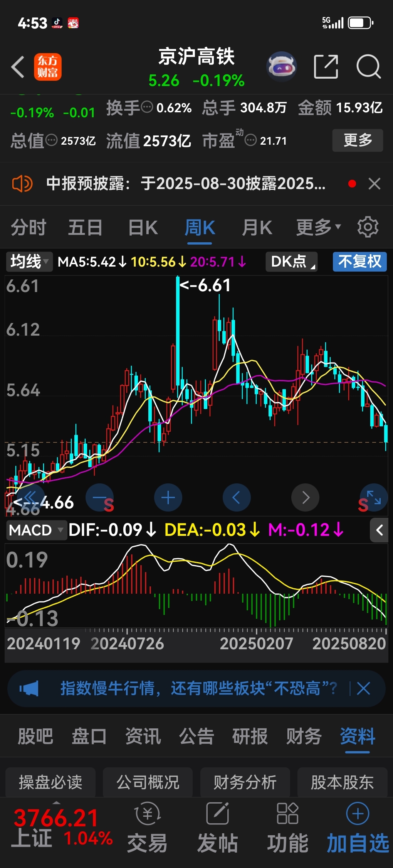Tap the 总手 304.8万 value
Viewport: 393px width, 868px height.
point(244,107)
